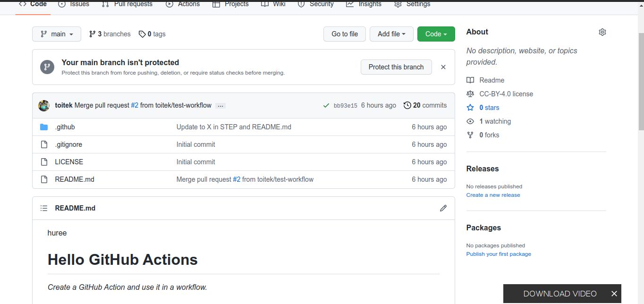The height and width of the screenshot is (304, 644).
Task: Click the branch icon in protection banner
Action: 47,67
